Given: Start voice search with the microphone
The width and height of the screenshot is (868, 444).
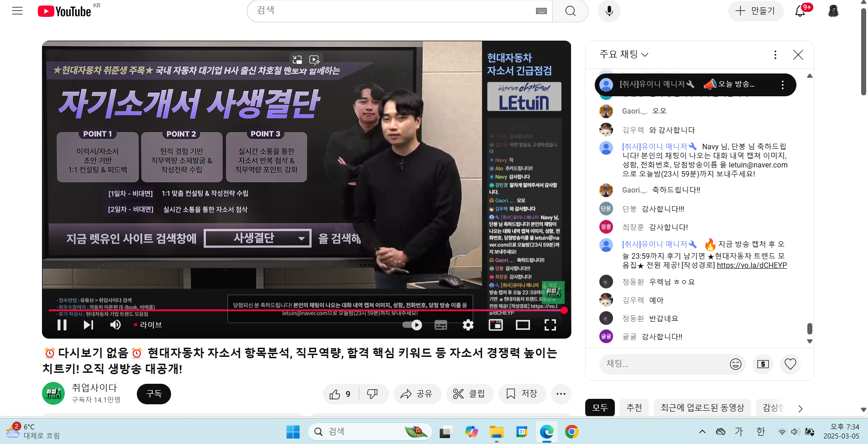Looking at the screenshot, I should [609, 11].
